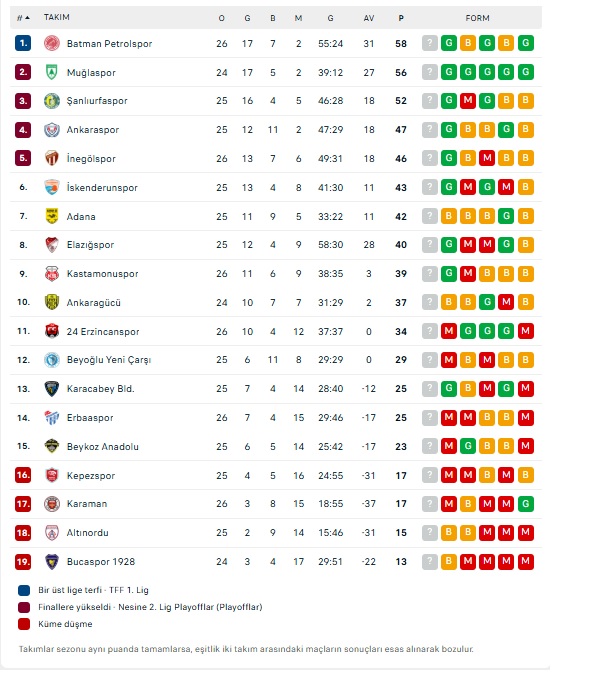Screen dimensions: 600x688
Task: Click the AV goal difference header
Action: (369, 18)
